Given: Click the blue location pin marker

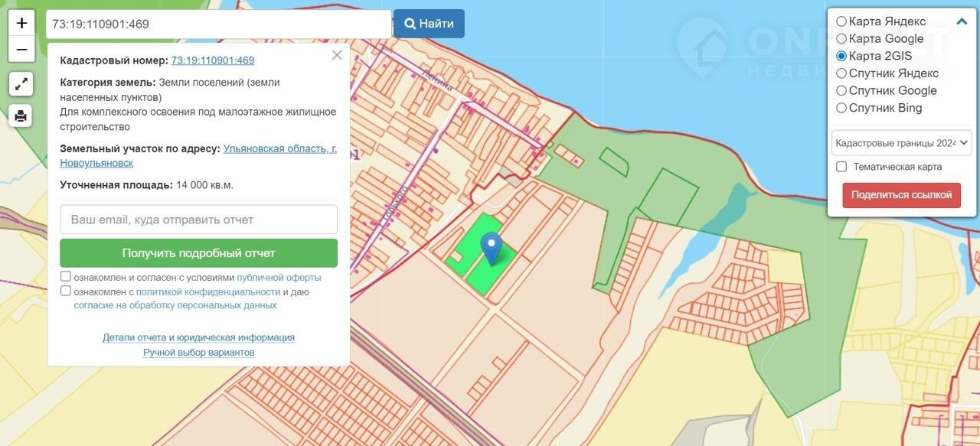Looking at the screenshot, I should click(x=491, y=248).
